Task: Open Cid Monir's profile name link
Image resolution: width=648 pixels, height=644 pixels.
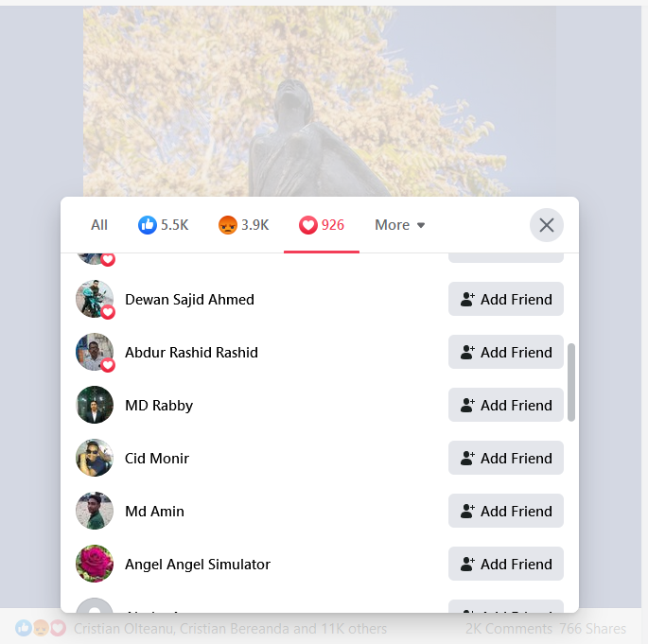Action: (157, 458)
